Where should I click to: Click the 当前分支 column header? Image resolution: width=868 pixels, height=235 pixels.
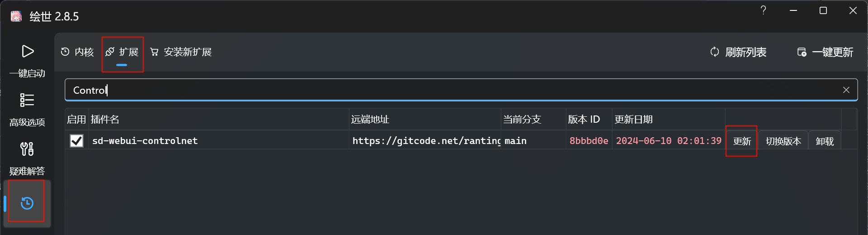click(533, 120)
